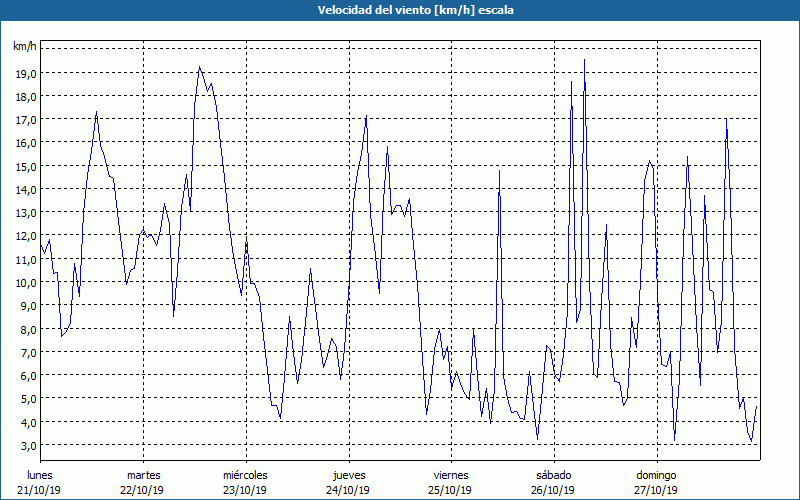
Task: Click the '13,0' y-axis value
Action: (x=26, y=213)
